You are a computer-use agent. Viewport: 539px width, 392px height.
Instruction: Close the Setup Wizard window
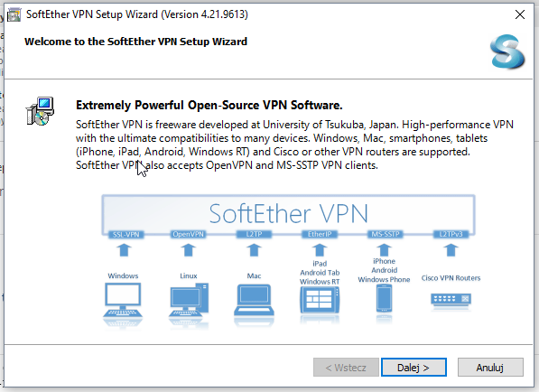pos(520,14)
